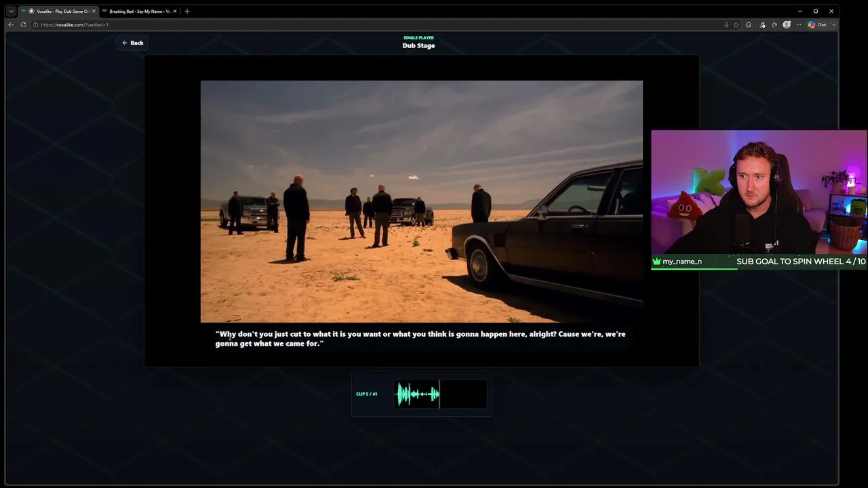Click the Back button on Dub Stage

coord(132,43)
